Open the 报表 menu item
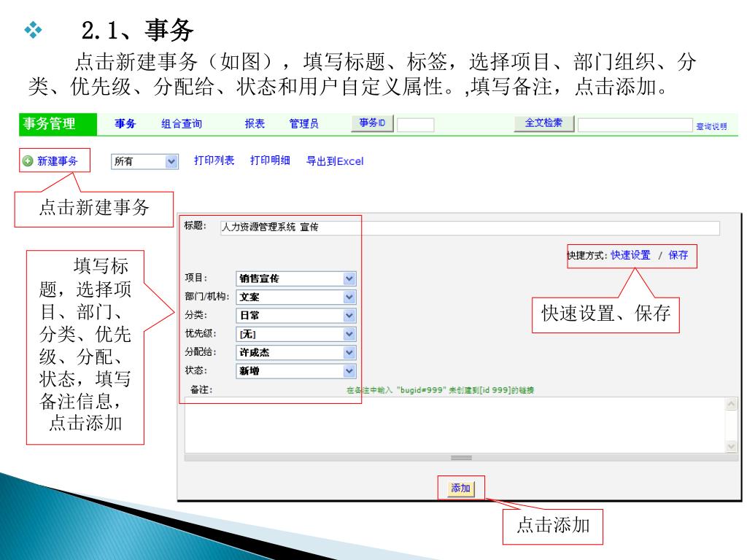 (255, 124)
